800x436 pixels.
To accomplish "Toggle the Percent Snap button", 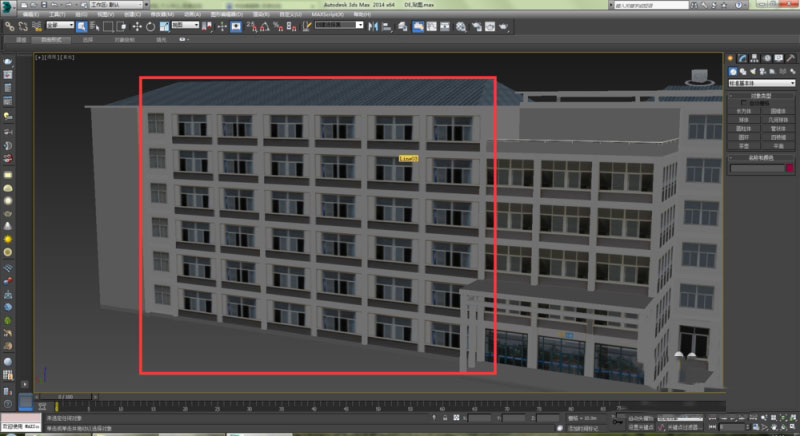I will pos(278,27).
